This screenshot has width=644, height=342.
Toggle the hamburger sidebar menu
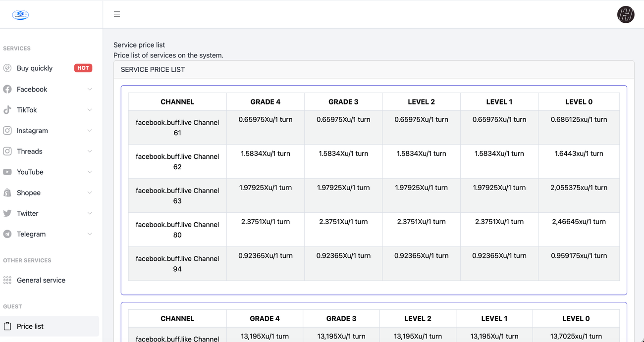click(117, 14)
